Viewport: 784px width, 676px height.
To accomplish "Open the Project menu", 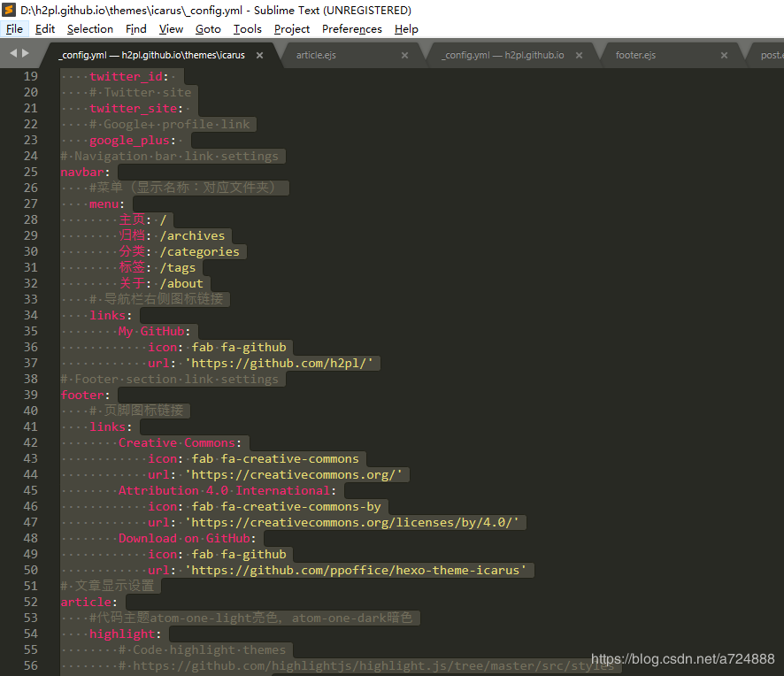I will (292, 29).
